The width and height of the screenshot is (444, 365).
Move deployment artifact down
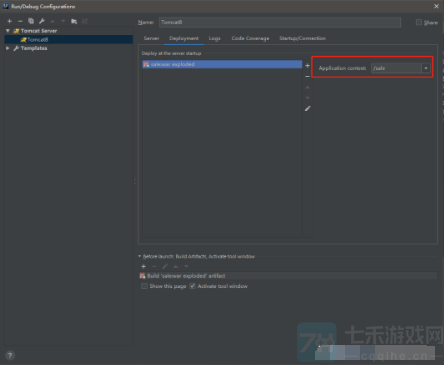pyautogui.click(x=307, y=98)
